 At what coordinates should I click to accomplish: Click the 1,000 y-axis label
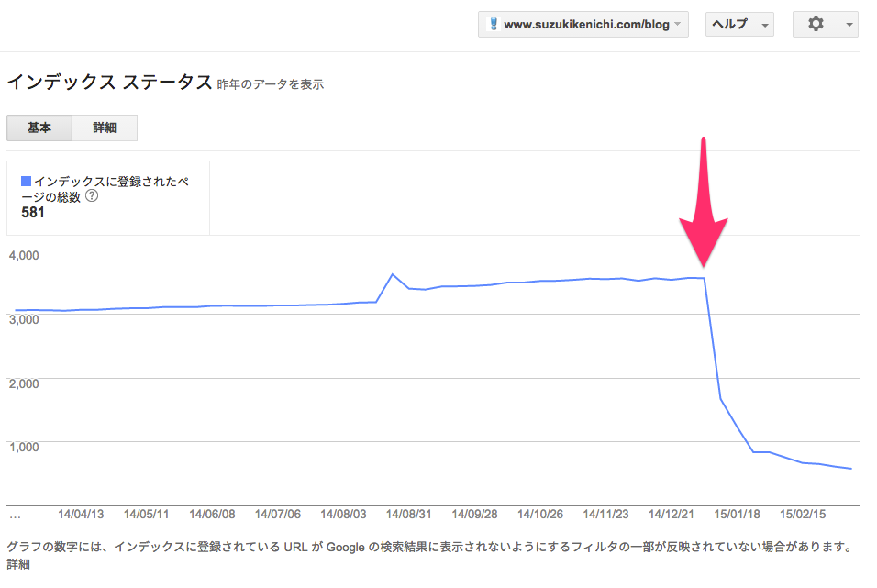(x=24, y=447)
